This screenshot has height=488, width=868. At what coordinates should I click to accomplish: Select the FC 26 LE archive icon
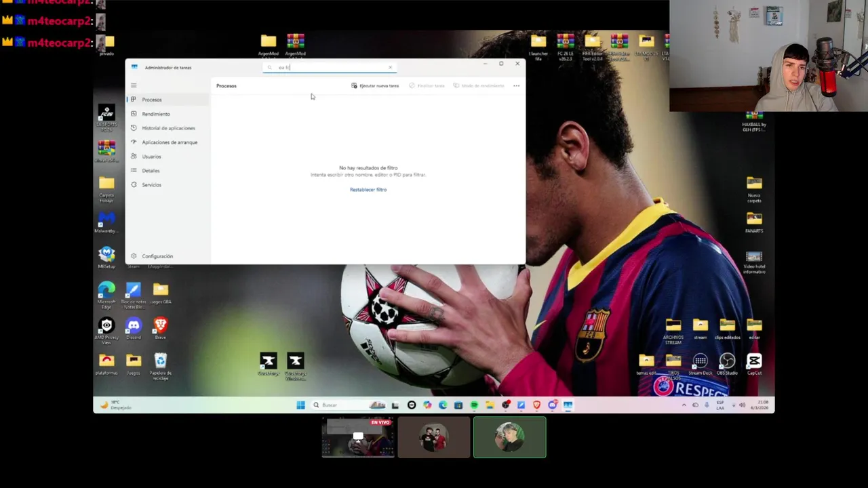click(x=566, y=47)
